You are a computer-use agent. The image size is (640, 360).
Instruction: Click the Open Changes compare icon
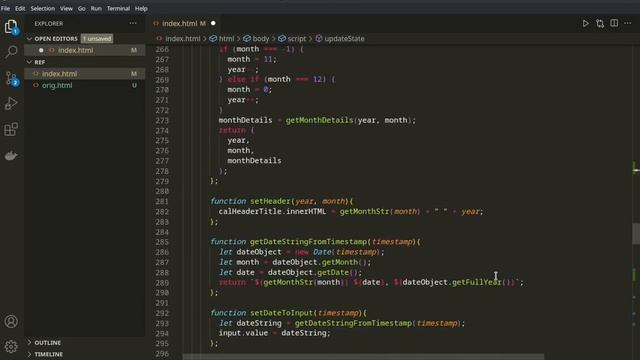click(x=600, y=23)
